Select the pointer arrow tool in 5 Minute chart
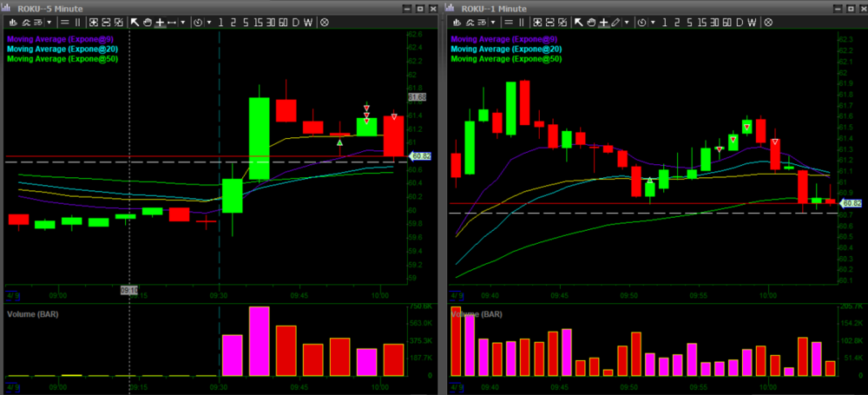Screen dimensions: 868x395 (x=135, y=22)
